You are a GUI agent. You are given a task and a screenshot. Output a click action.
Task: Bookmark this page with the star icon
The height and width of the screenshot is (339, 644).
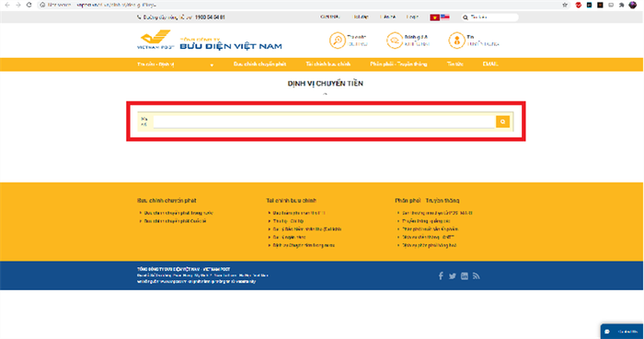565,5
